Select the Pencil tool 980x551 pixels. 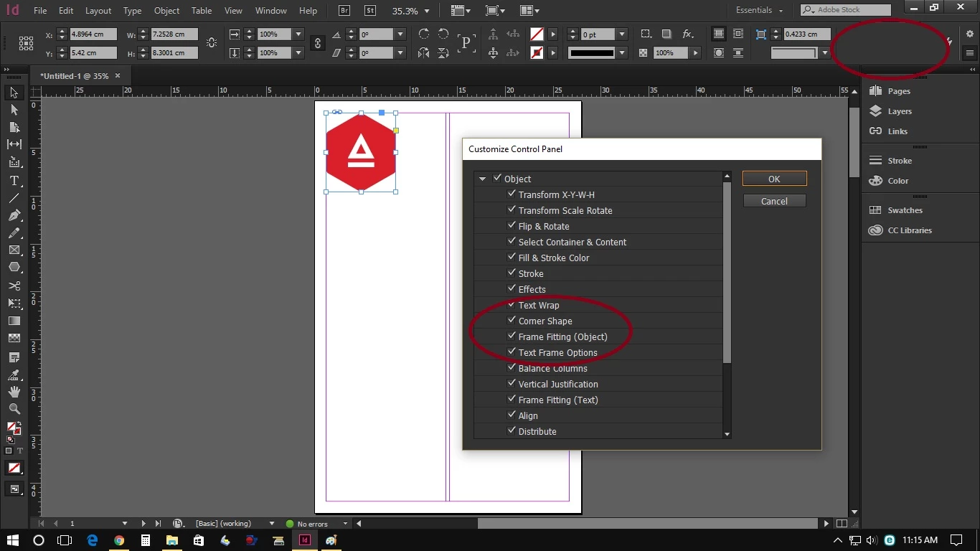coord(14,233)
